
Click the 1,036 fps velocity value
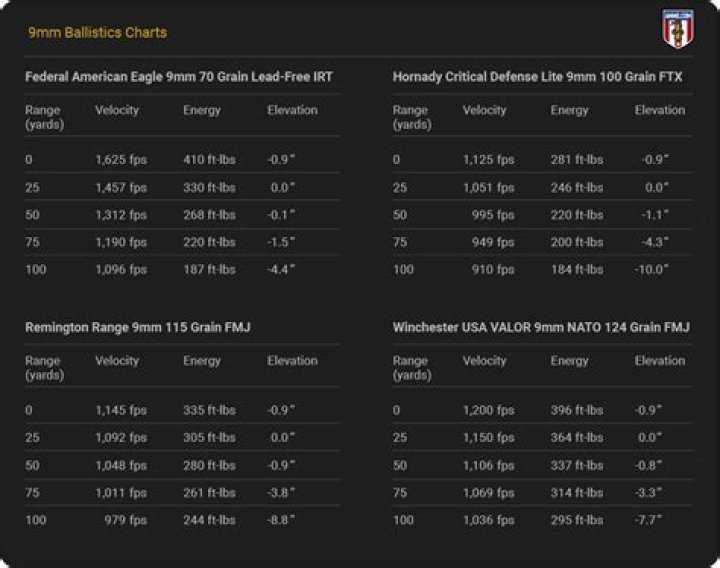coord(488,521)
